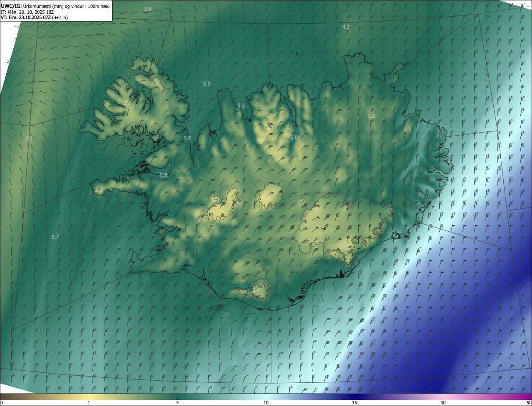532x406 pixels.
Task: Click the 3.8 value label on the map
Action: pos(148,9)
